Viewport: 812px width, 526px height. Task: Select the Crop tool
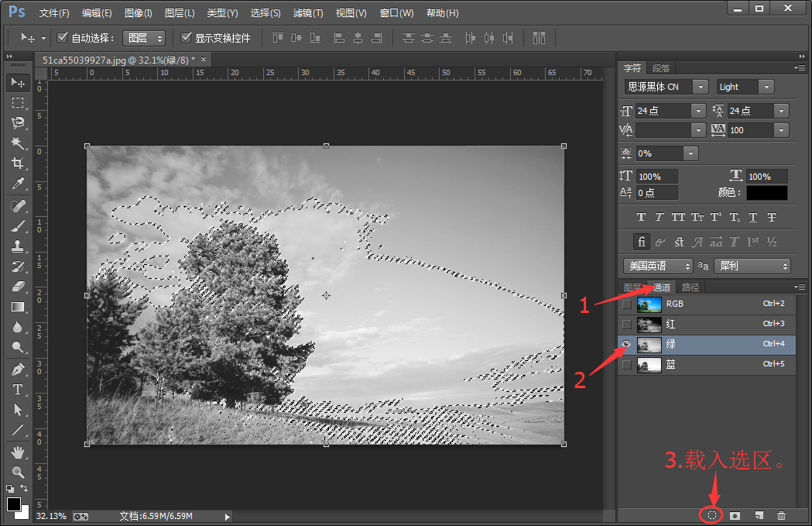[x=18, y=163]
